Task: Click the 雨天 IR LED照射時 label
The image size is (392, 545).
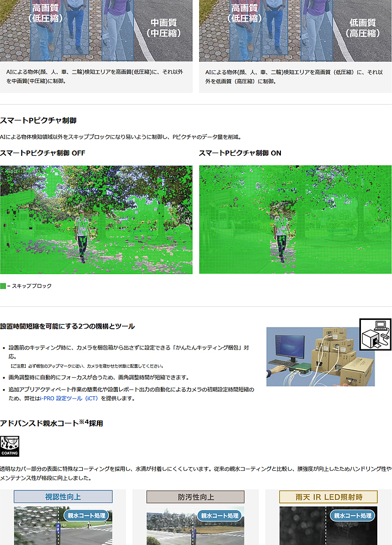Action: 328,497
